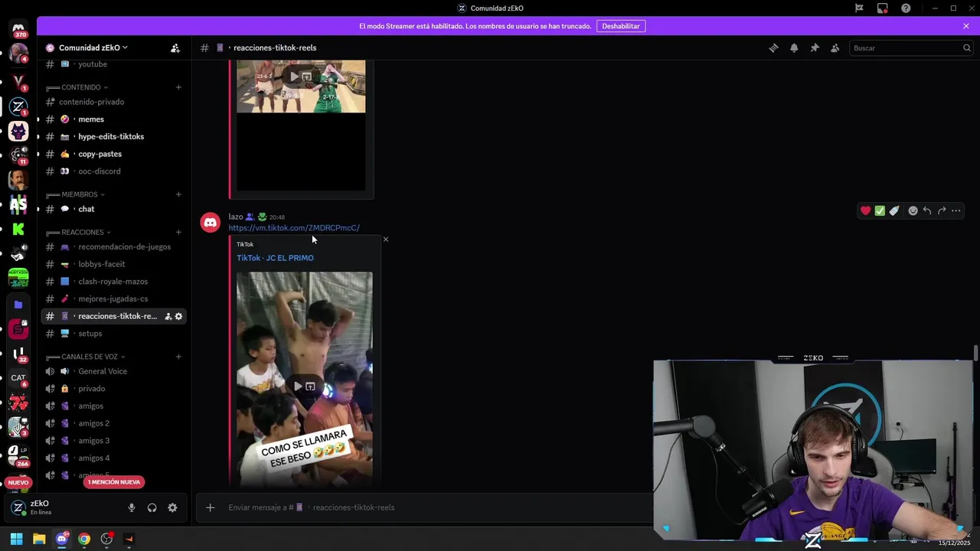Reply to lazo's message
This screenshot has height=551, width=980.
point(927,210)
